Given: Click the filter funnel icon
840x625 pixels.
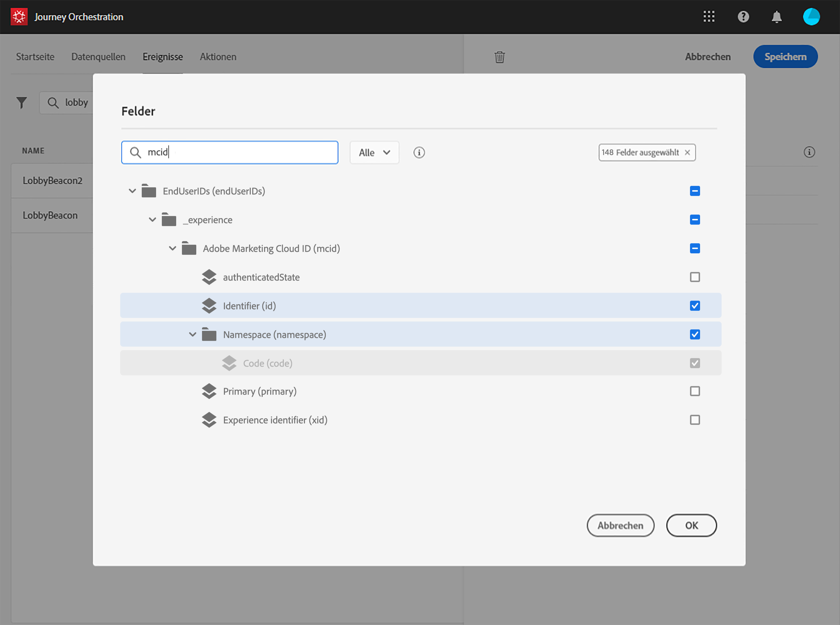Looking at the screenshot, I should [x=22, y=103].
